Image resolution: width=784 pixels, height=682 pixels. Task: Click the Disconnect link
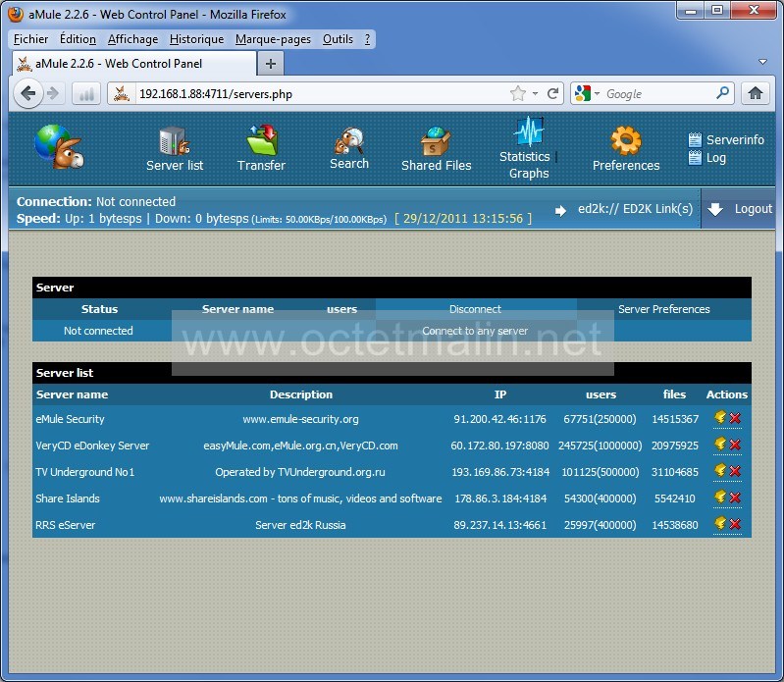[475, 309]
